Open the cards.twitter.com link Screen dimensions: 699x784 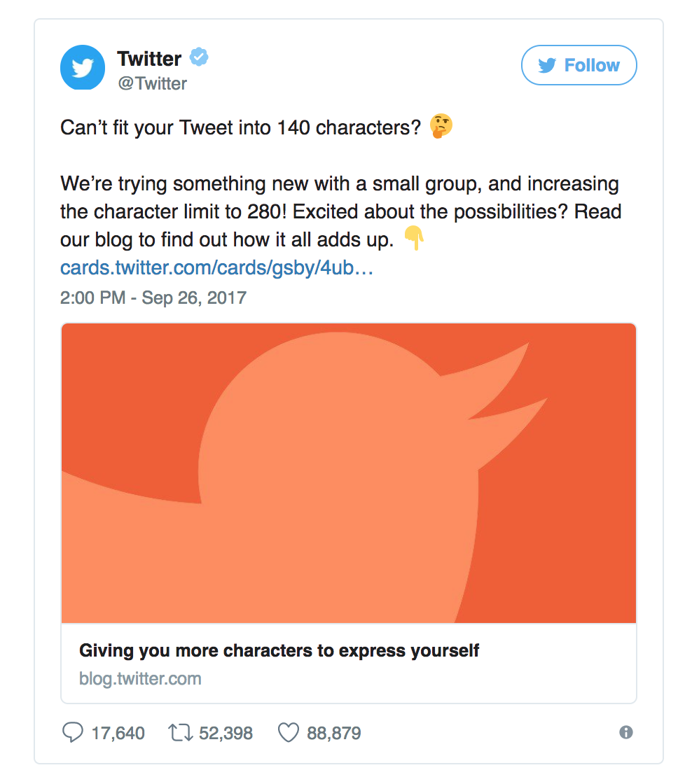tap(216, 268)
